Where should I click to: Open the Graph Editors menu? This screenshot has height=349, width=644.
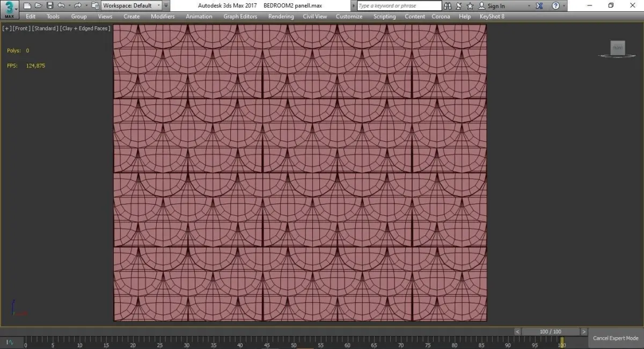click(240, 17)
